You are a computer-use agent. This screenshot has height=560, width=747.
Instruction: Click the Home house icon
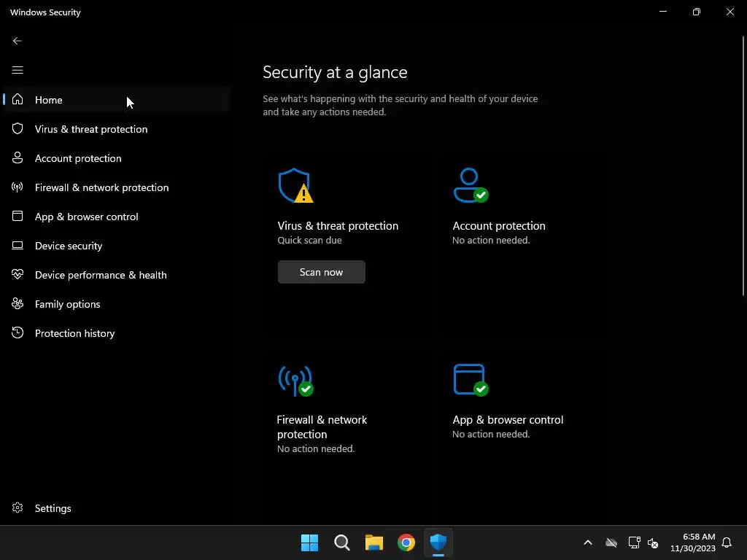18,99
